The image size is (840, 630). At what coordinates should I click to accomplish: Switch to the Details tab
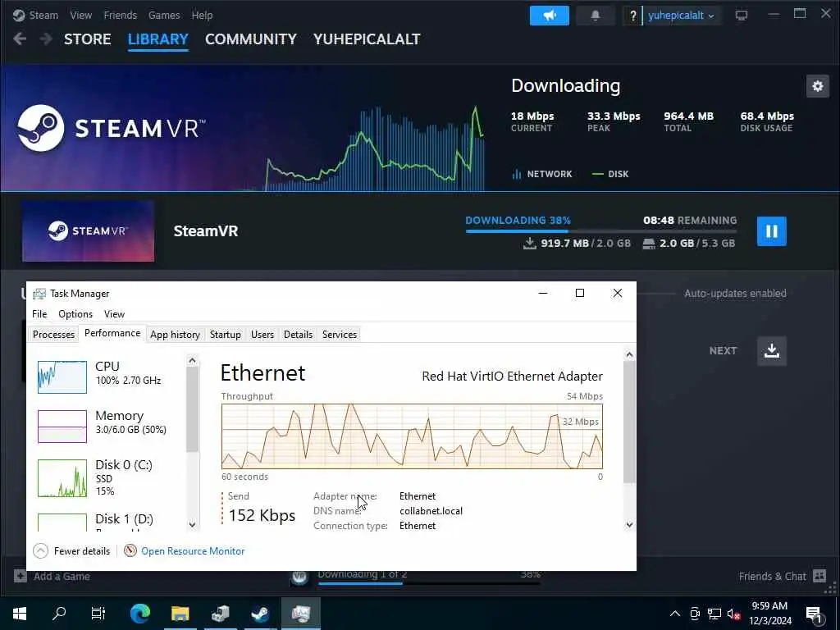click(298, 335)
